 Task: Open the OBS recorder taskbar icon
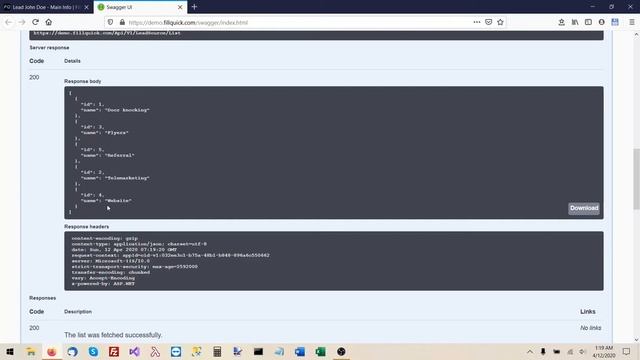(x=341, y=351)
